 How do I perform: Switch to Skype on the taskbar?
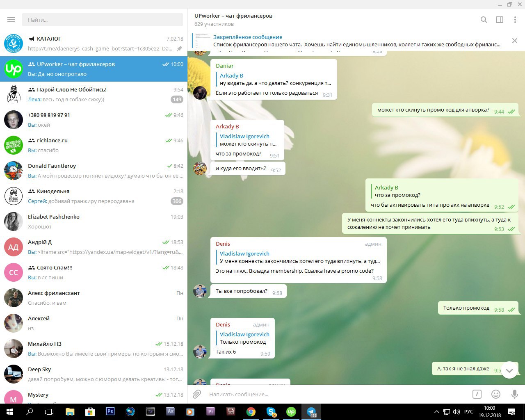[x=271, y=412]
